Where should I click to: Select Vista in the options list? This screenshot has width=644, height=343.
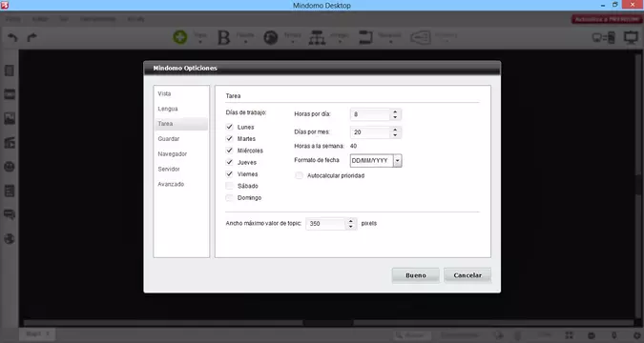(181, 94)
